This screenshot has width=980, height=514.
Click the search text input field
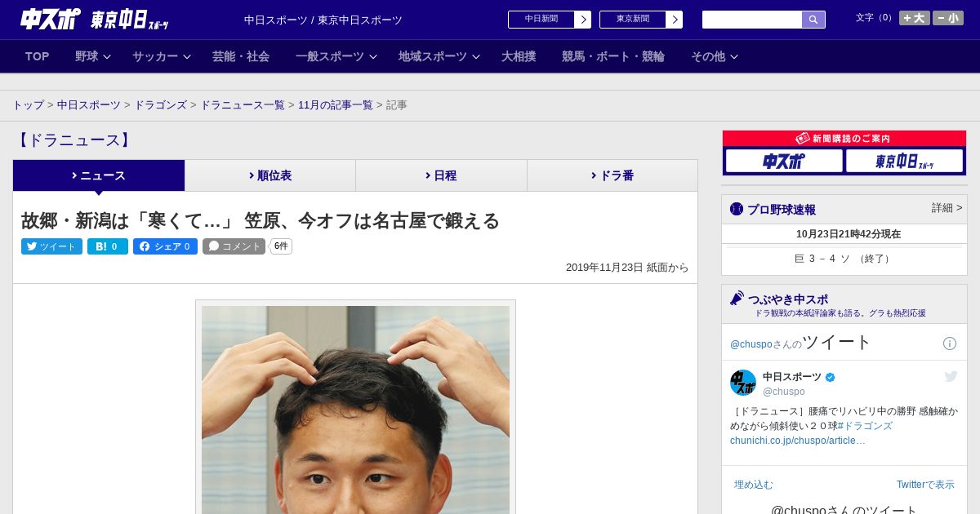tap(752, 20)
